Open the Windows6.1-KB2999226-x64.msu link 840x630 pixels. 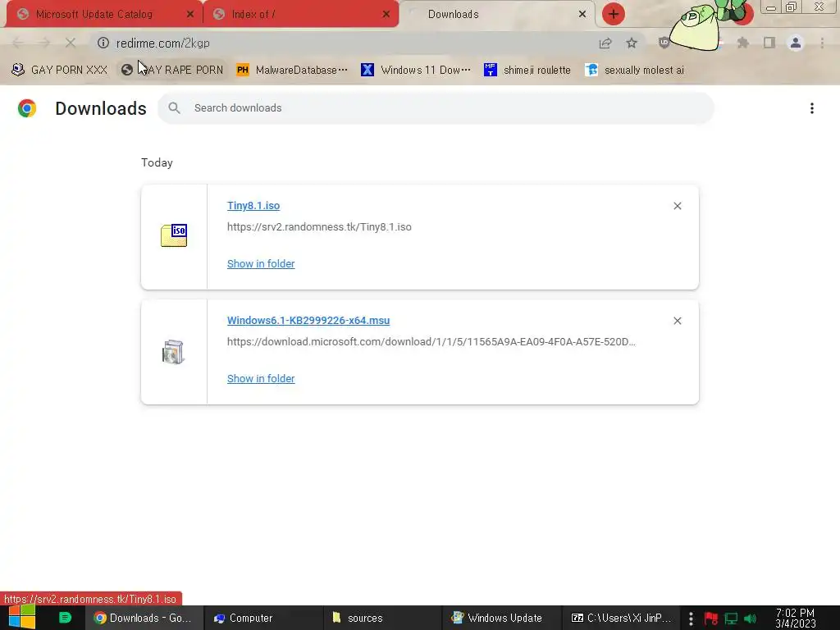[308, 321]
